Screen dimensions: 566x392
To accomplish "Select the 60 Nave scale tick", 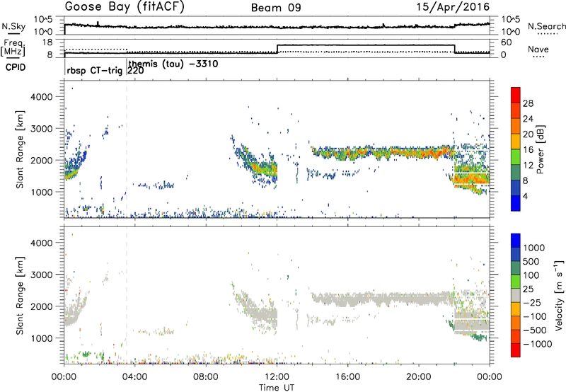I will (507, 42).
